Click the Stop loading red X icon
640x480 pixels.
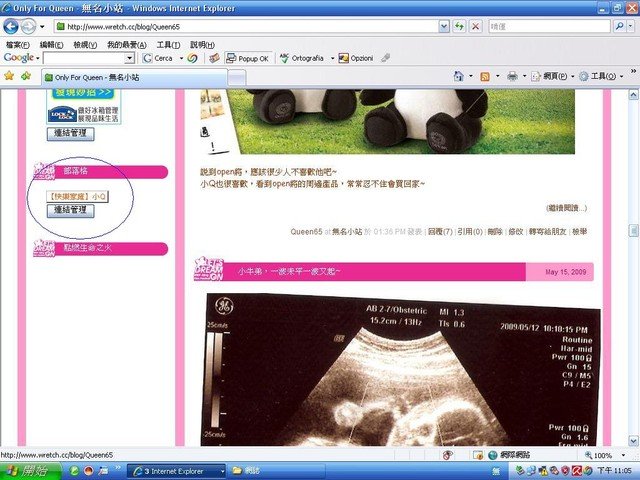coord(476,27)
